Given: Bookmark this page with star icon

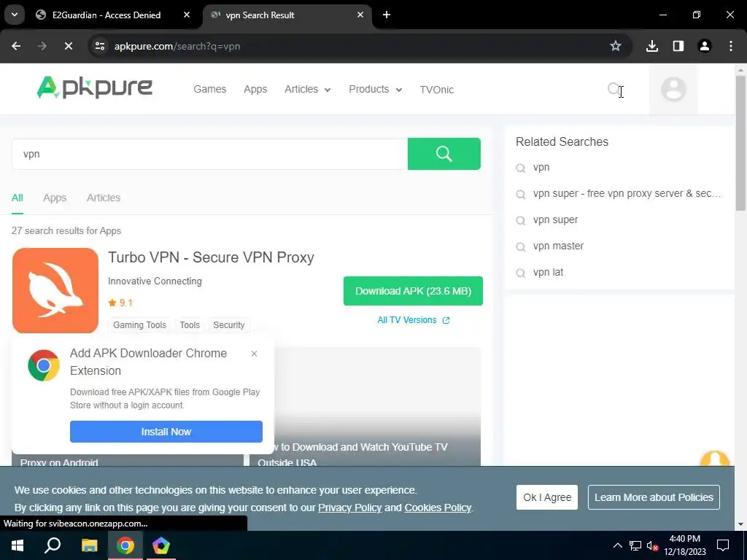Looking at the screenshot, I should pyautogui.click(x=616, y=46).
